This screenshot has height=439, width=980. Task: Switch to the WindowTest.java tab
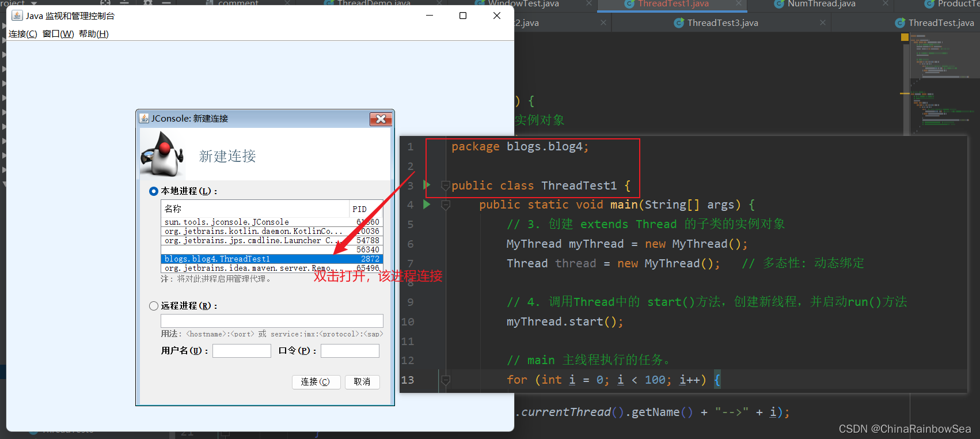coord(523,4)
